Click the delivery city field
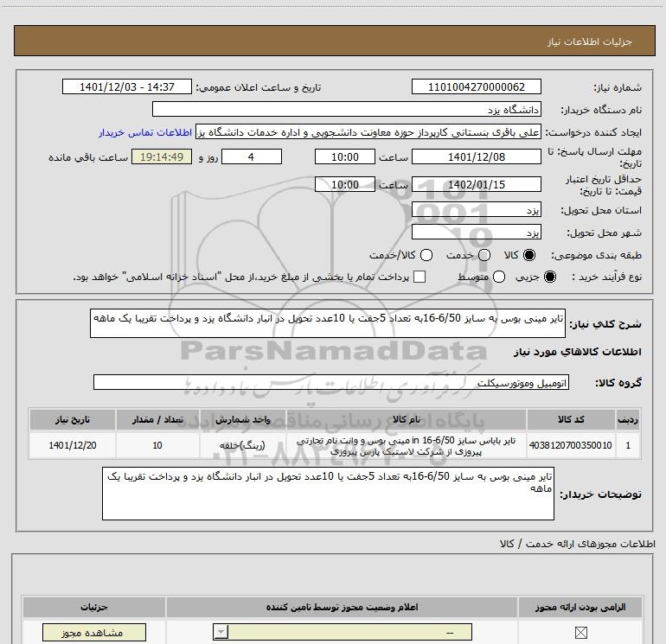This screenshot has width=666, height=644. point(476,232)
